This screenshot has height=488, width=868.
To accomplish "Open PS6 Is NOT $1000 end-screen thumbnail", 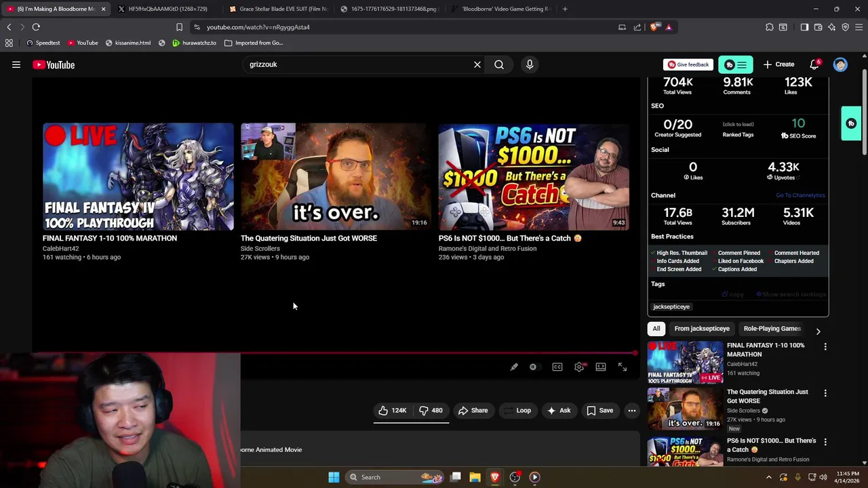I will click(x=534, y=177).
